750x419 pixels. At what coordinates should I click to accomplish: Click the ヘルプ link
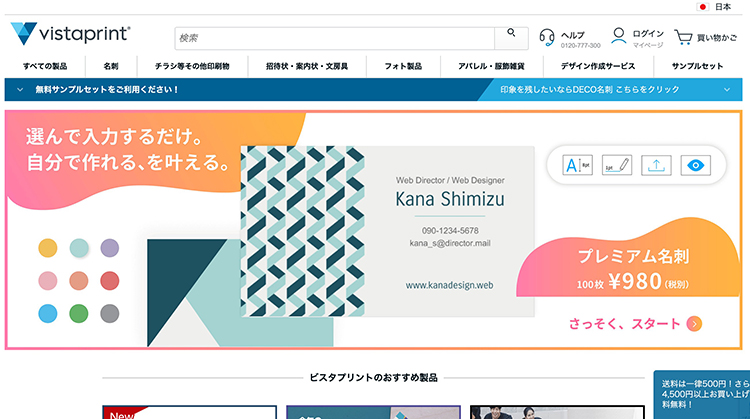click(573, 35)
